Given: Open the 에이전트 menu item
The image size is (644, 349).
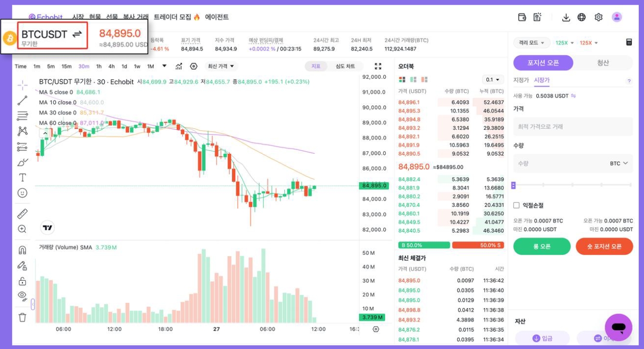Looking at the screenshot, I should point(217,17).
